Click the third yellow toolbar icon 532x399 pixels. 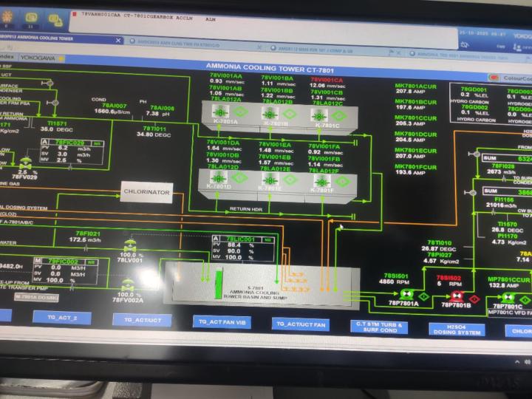coord(55,20)
